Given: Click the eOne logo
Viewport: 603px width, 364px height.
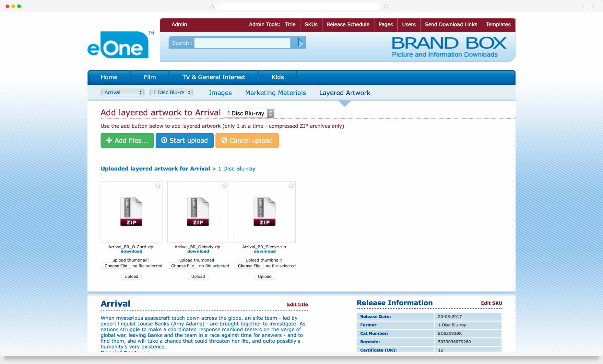Looking at the screenshot, I should pos(120,45).
